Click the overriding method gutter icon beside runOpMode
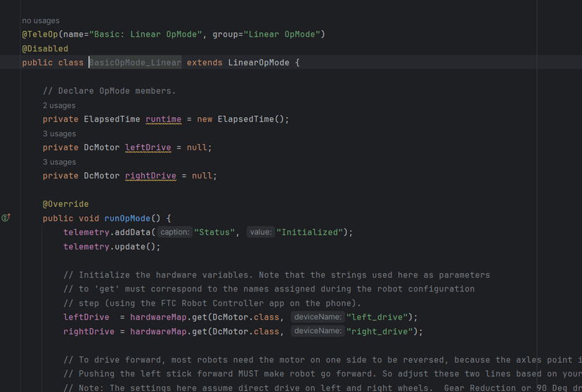Viewport: 582px width, 392px height. 6,218
